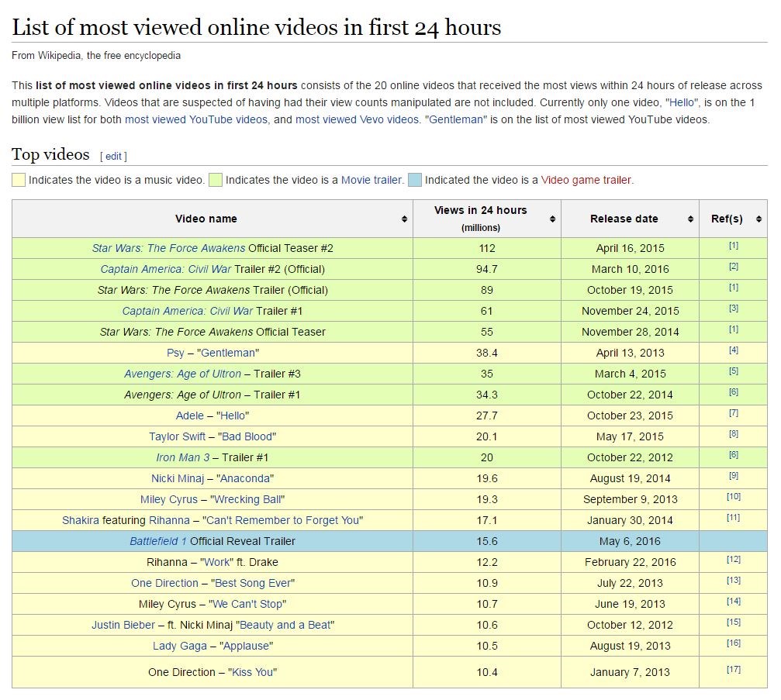Click the "Gentleman" link in the intro paragraph
This screenshot has height=700, width=781.
click(x=456, y=119)
